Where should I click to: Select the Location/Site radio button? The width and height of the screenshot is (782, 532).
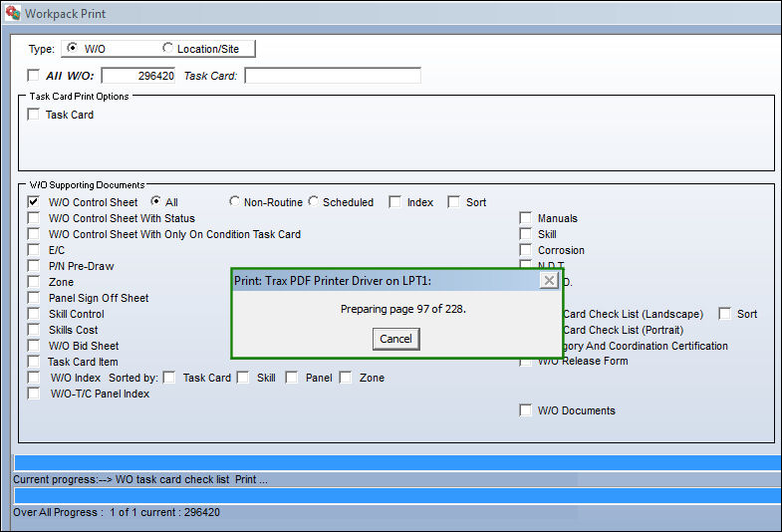(x=168, y=48)
